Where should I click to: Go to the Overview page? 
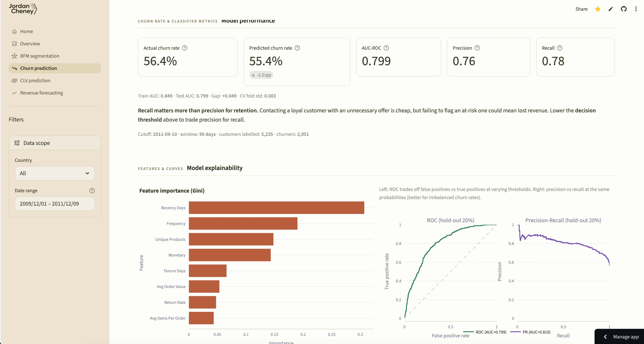pos(55,44)
